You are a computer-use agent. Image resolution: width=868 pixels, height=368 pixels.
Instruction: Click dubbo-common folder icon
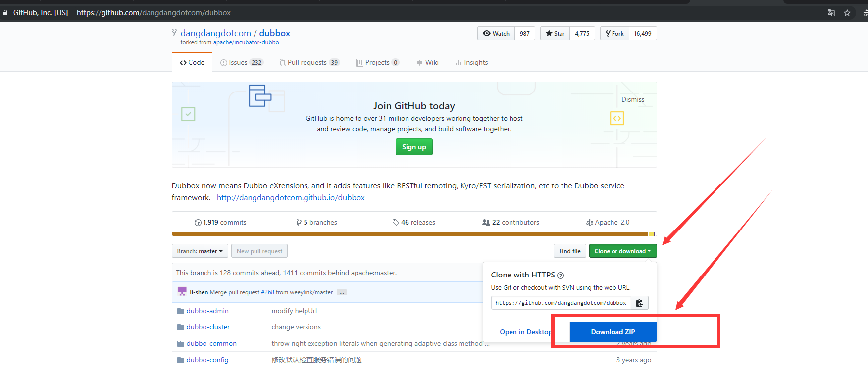coord(181,344)
